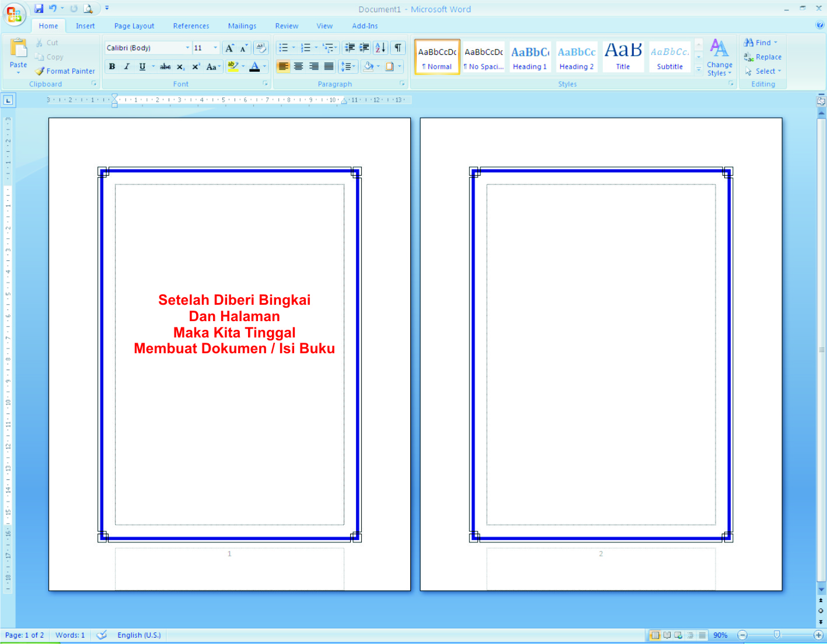Open the Office button menu
The image size is (827, 644).
pos(15,14)
